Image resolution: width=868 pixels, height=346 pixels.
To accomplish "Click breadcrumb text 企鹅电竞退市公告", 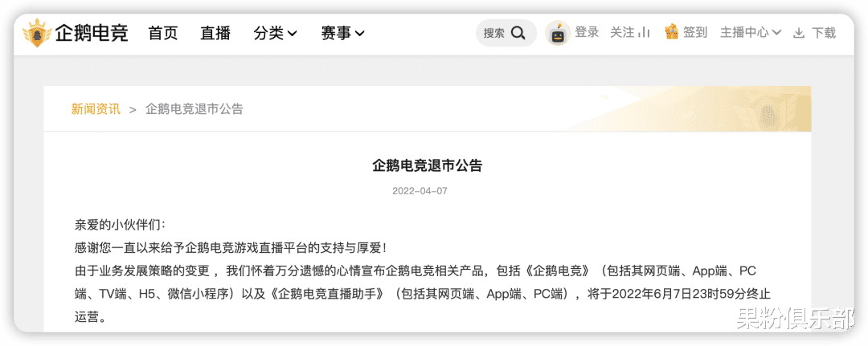I will [194, 109].
